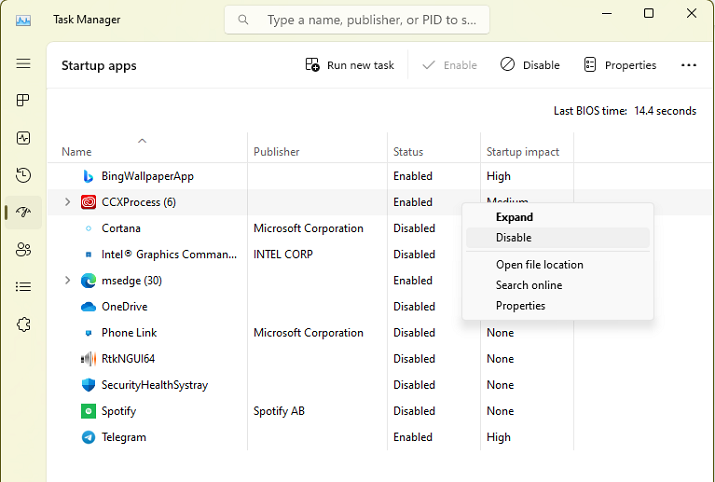Click the Phone Link icon
This screenshot has width=715, height=482.
(88, 333)
